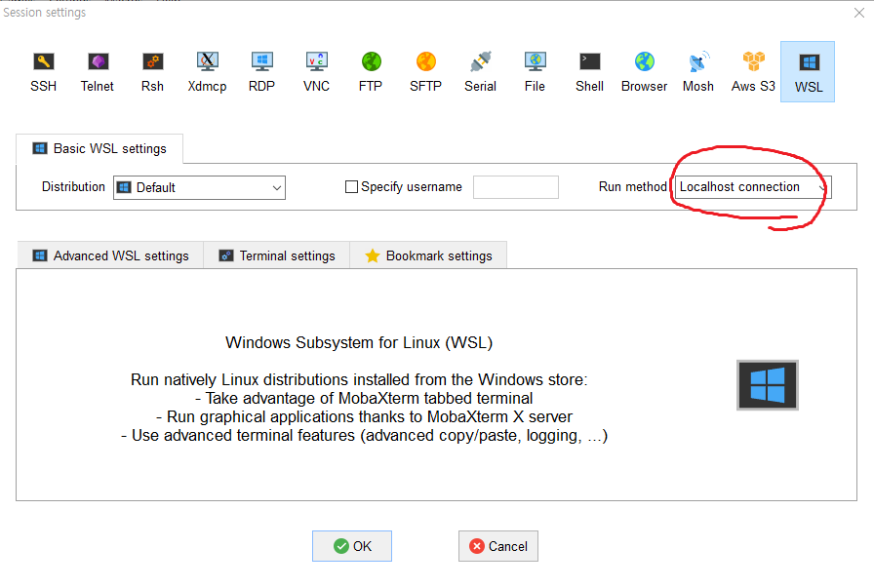Open the Browser session type
Image resolution: width=874 pixels, height=588 pixels.
644,72
